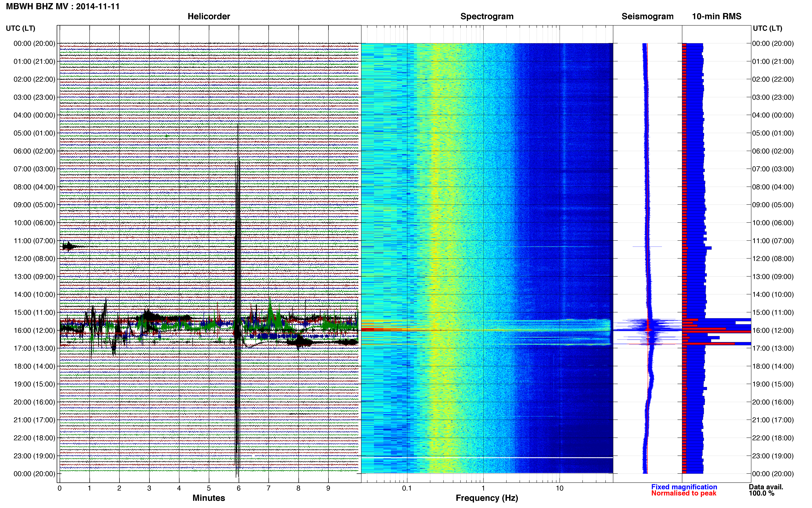Click the frequency tick label '10'
Image resolution: width=812 pixels, height=508 pixels.
(559, 488)
